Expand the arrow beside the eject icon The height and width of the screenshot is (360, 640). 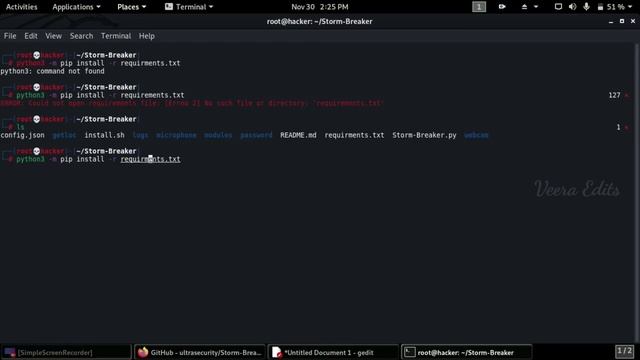click(536, 7)
